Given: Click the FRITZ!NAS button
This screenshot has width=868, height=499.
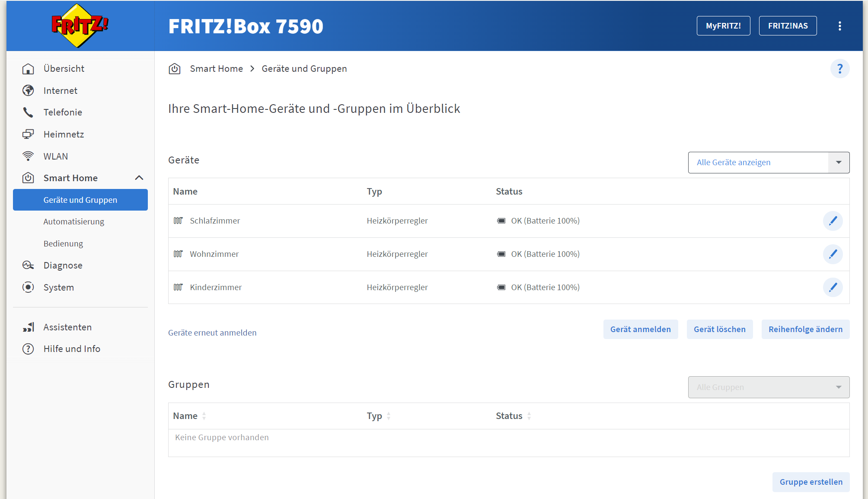Looking at the screenshot, I should [x=788, y=26].
